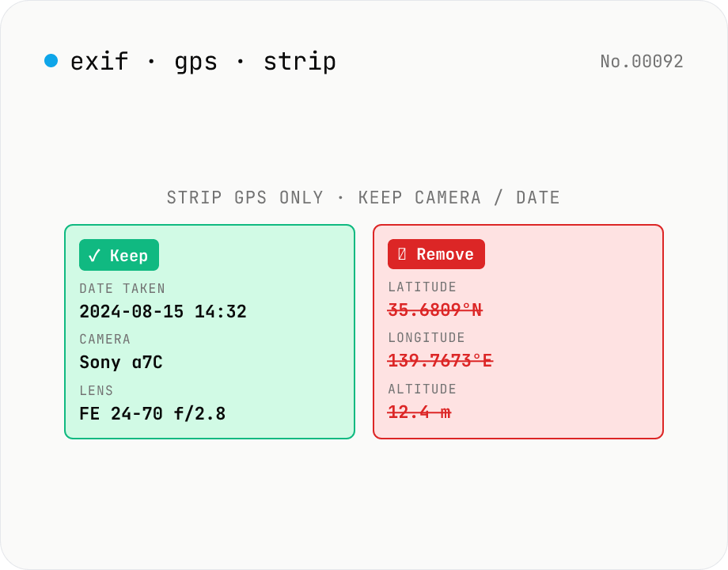Click the CAMERA label
This screenshot has height=570, width=728.
[105, 339]
